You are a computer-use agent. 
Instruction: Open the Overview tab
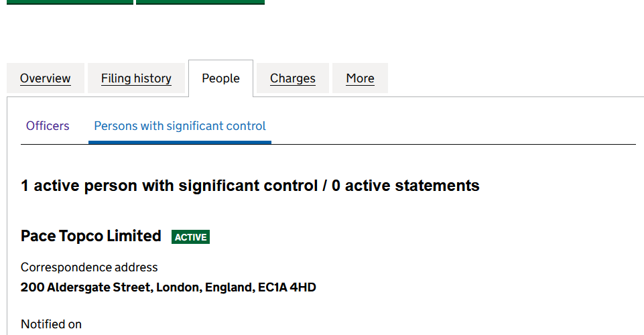[x=46, y=78]
